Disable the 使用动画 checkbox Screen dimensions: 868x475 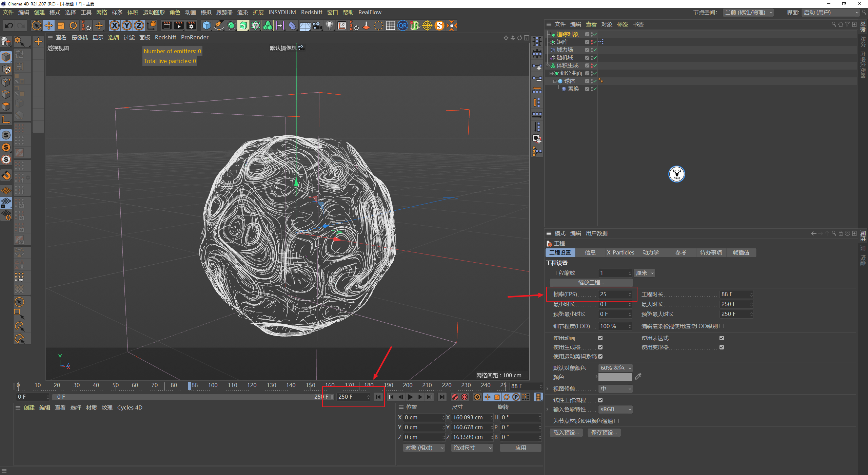coord(600,338)
